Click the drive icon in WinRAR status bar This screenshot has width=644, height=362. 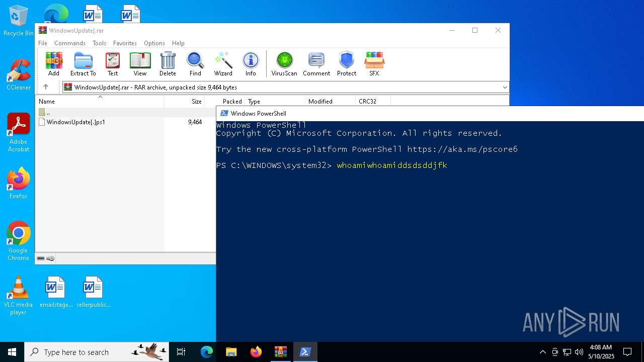pos(41,258)
